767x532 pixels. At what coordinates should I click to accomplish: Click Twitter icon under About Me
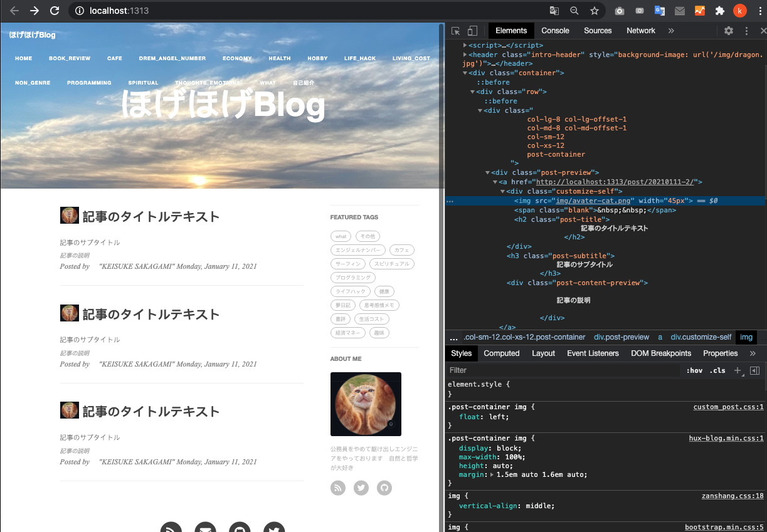tap(361, 488)
